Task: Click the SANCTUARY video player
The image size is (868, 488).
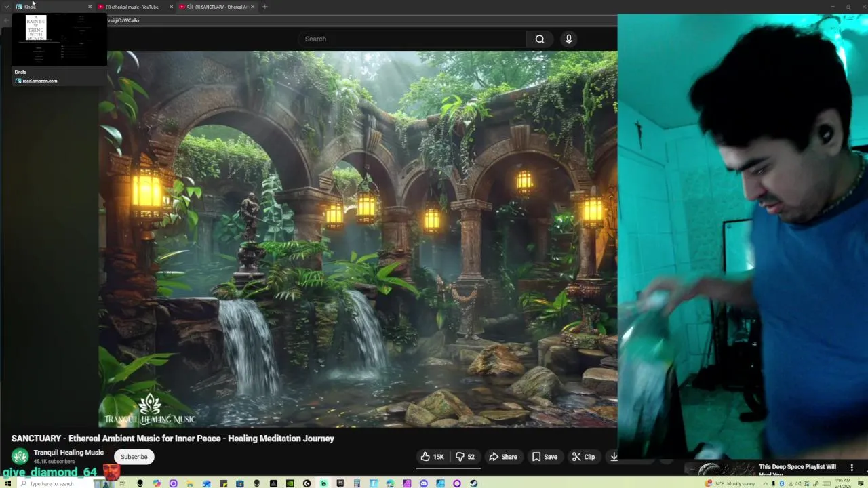Action: 358,239
